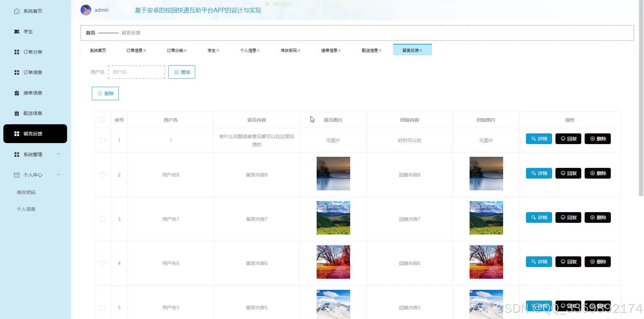Click 删除 for row 用户名7

598,217
